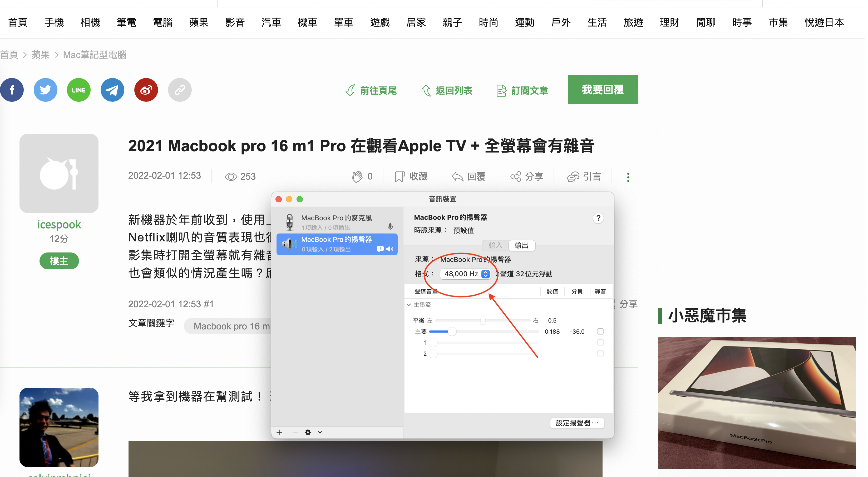Click microphone input indicator on 麥克風 row

point(390,227)
